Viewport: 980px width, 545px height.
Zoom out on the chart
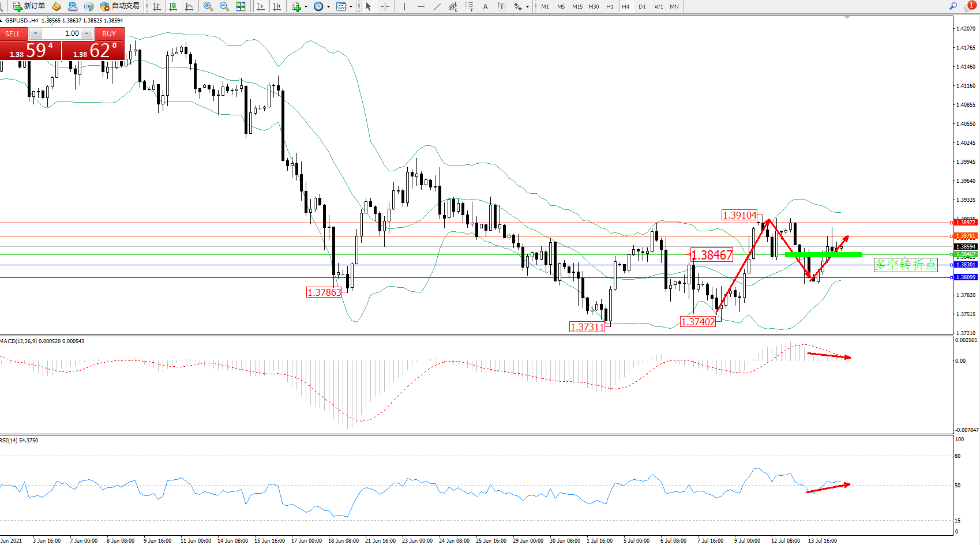[224, 6]
